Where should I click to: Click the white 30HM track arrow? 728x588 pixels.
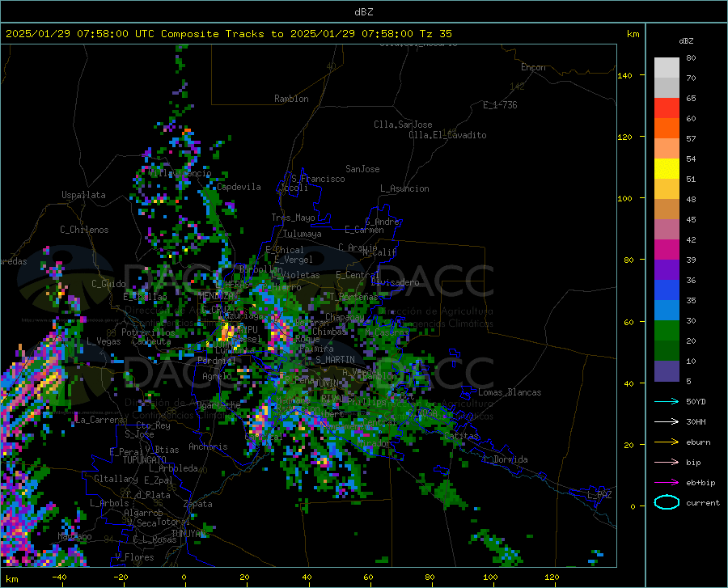(667, 421)
